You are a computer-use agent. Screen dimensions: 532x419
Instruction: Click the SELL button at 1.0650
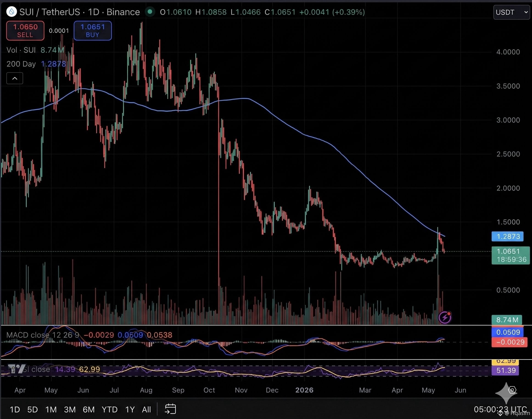[x=25, y=31]
